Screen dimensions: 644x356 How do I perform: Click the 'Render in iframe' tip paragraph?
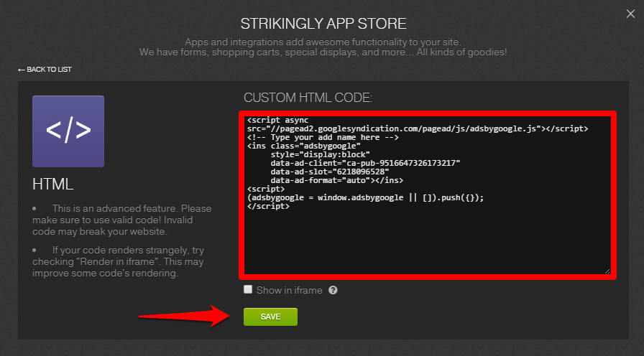119,262
